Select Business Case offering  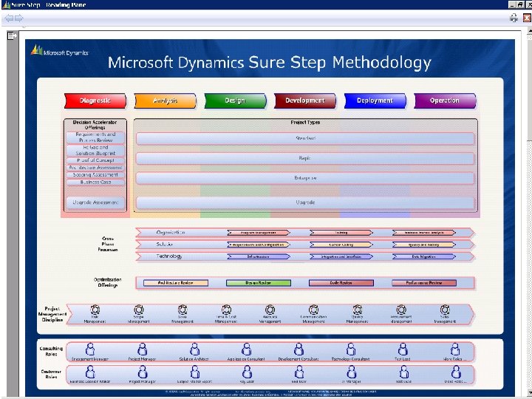click(x=95, y=183)
